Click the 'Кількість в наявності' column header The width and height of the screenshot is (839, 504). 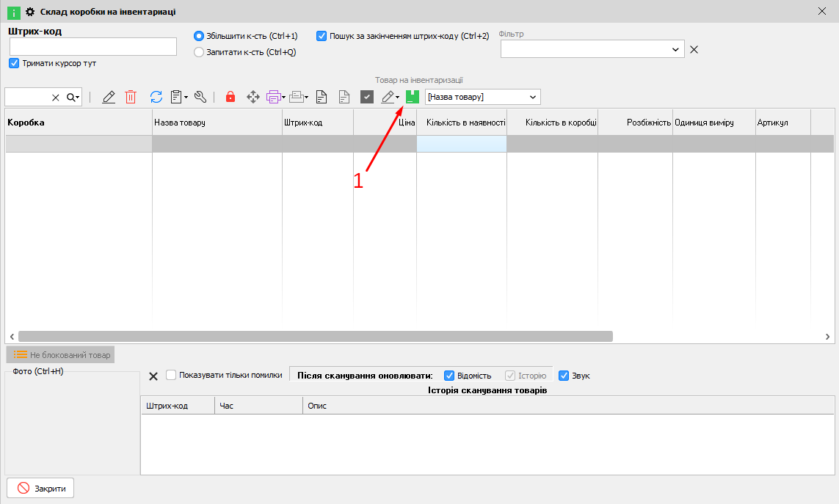pyautogui.click(x=461, y=123)
